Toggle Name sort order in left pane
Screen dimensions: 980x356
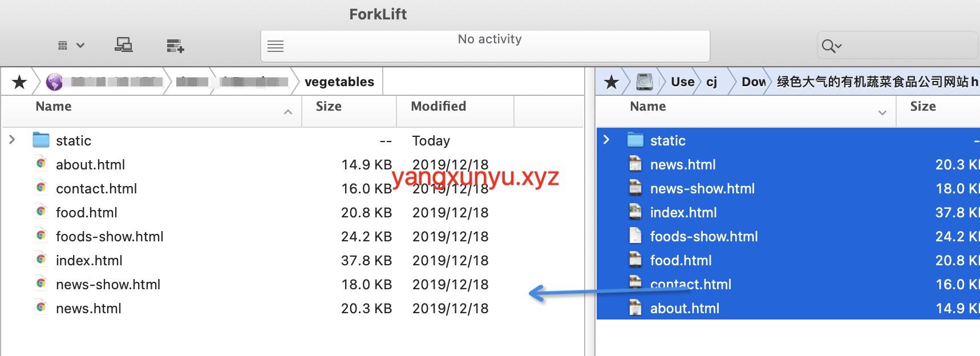(x=54, y=107)
